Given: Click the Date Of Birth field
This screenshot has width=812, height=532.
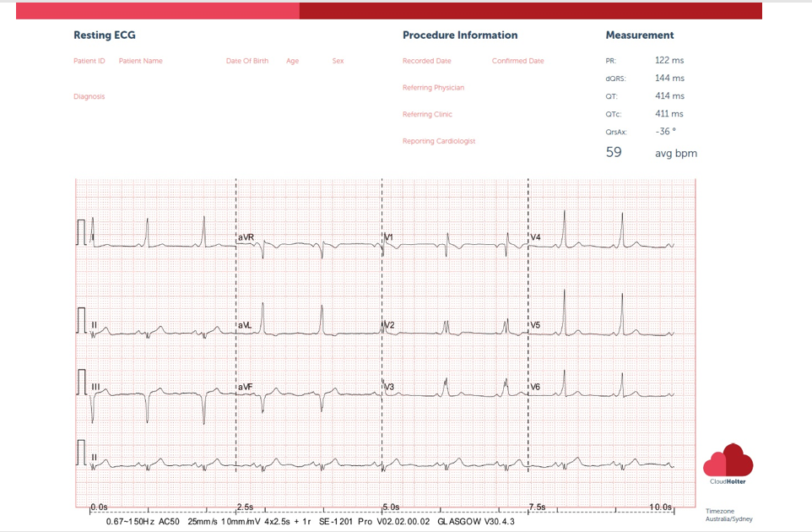Looking at the screenshot, I should [x=247, y=61].
